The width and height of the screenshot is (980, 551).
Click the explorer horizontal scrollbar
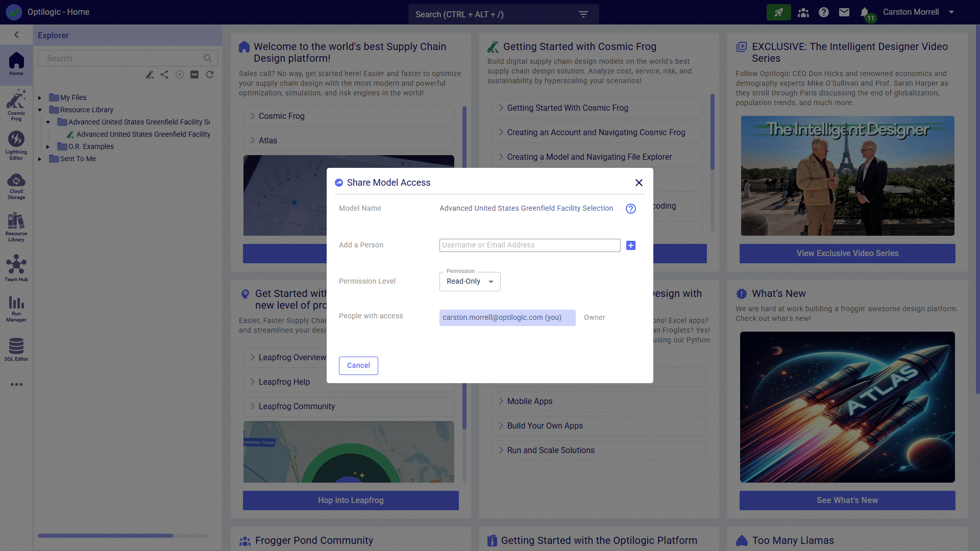pyautogui.click(x=105, y=536)
